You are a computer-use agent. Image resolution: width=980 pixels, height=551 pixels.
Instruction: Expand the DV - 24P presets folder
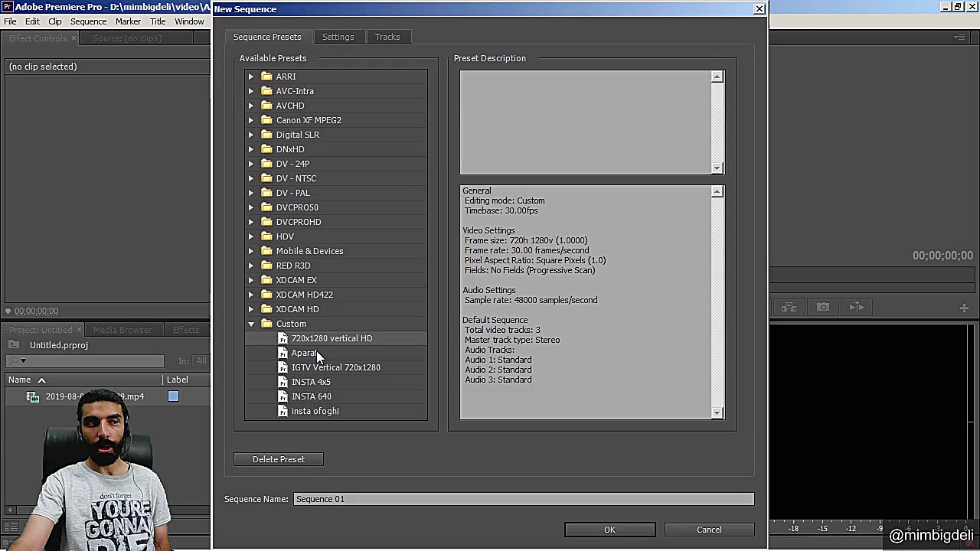tap(250, 164)
